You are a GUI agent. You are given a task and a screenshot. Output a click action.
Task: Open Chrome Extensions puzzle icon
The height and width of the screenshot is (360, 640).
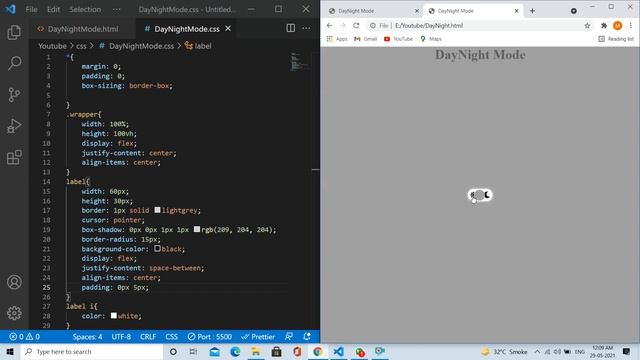tap(604, 25)
